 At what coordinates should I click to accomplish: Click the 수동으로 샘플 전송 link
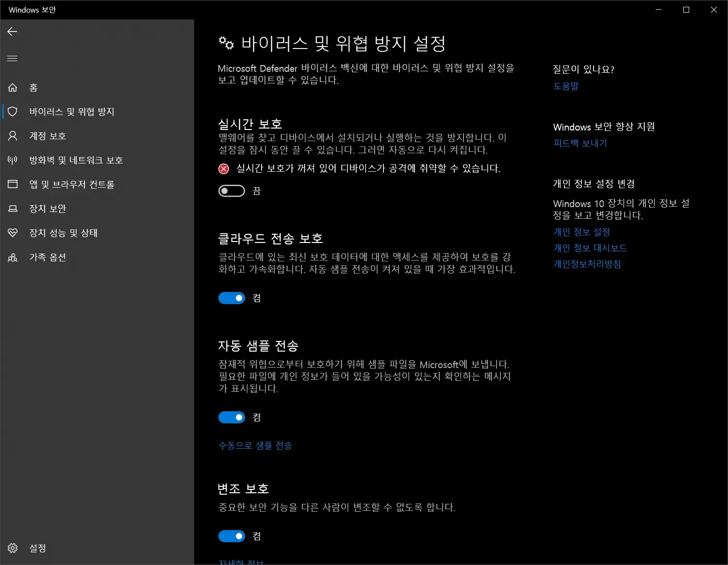tap(255, 445)
